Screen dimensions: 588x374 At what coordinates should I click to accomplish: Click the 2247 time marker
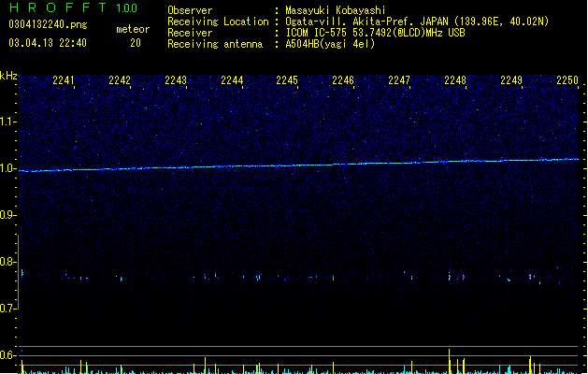pyautogui.click(x=399, y=80)
